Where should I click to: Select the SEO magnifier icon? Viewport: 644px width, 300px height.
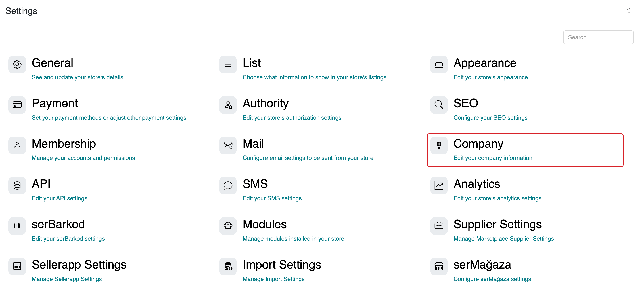pyautogui.click(x=439, y=105)
